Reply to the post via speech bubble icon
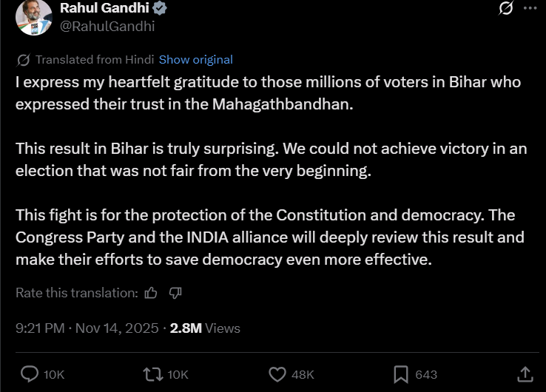This screenshot has height=392, width=546. point(30,374)
